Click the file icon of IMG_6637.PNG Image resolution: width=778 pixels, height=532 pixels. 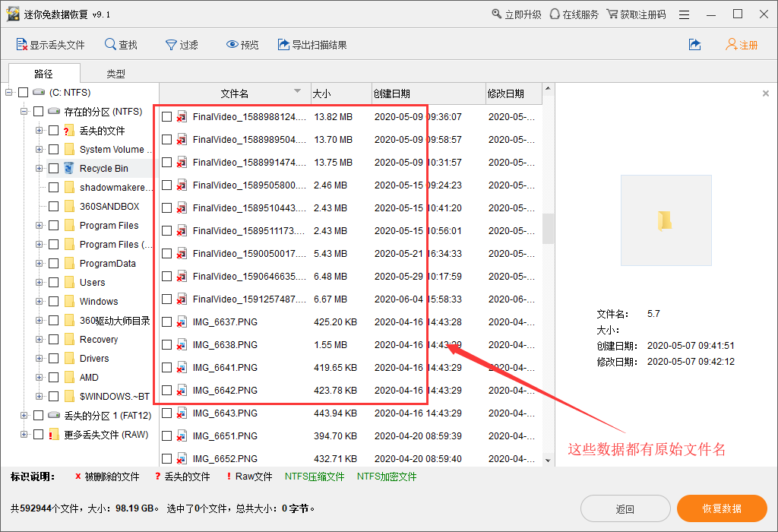tap(182, 322)
